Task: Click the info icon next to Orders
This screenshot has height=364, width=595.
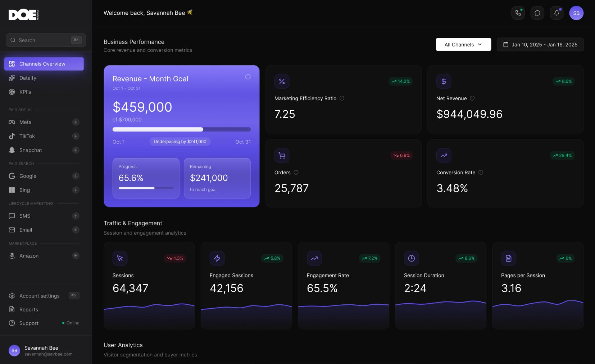Action: [x=296, y=172]
